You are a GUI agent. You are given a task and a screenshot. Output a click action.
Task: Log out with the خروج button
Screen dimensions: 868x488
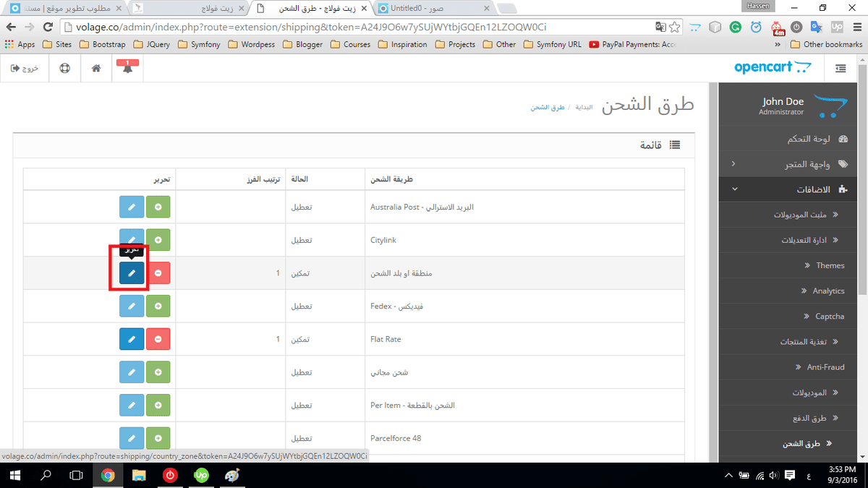coord(25,69)
